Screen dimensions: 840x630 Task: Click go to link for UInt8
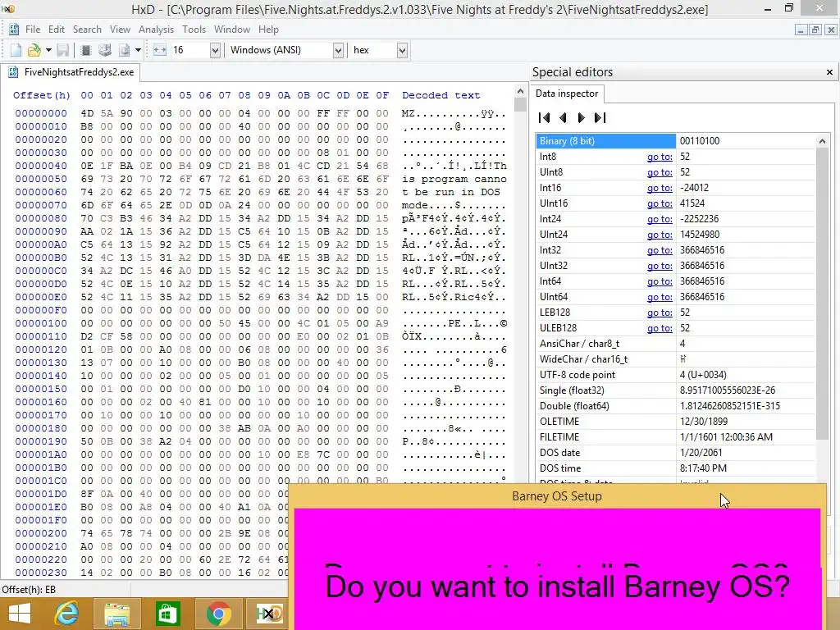tap(660, 172)
